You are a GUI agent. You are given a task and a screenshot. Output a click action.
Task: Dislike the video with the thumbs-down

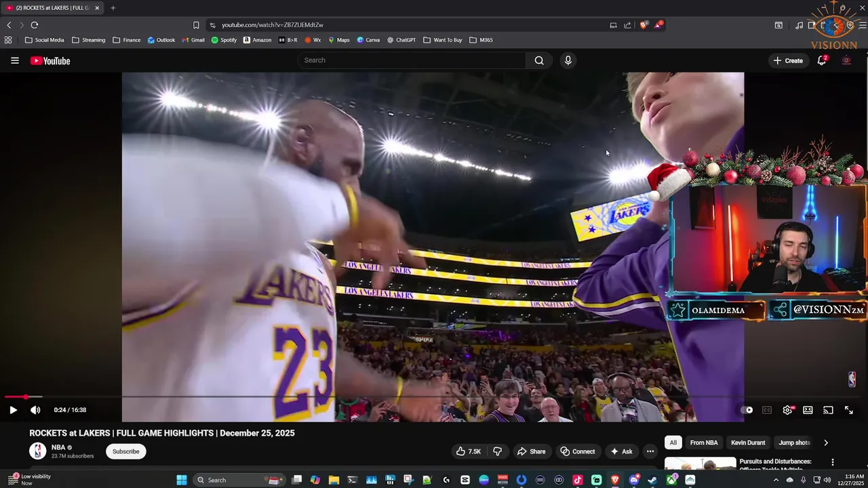click(497, 451)
